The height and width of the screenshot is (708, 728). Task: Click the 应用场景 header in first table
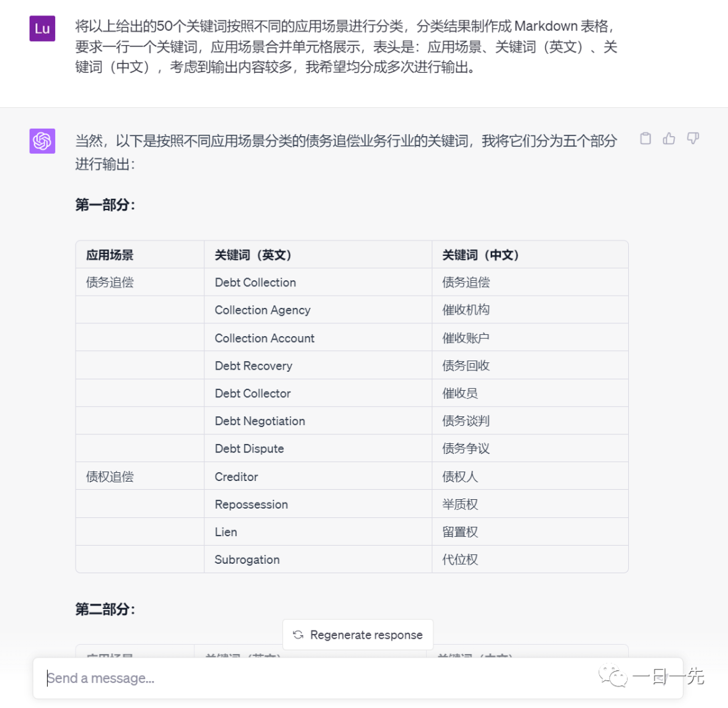[x=110, y=255]
